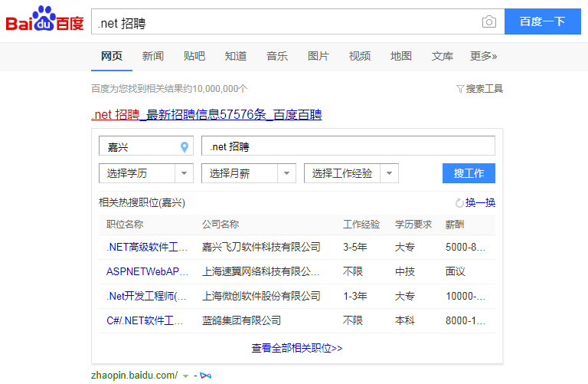Switch to the 图片 tab

[x=318, y=56]
